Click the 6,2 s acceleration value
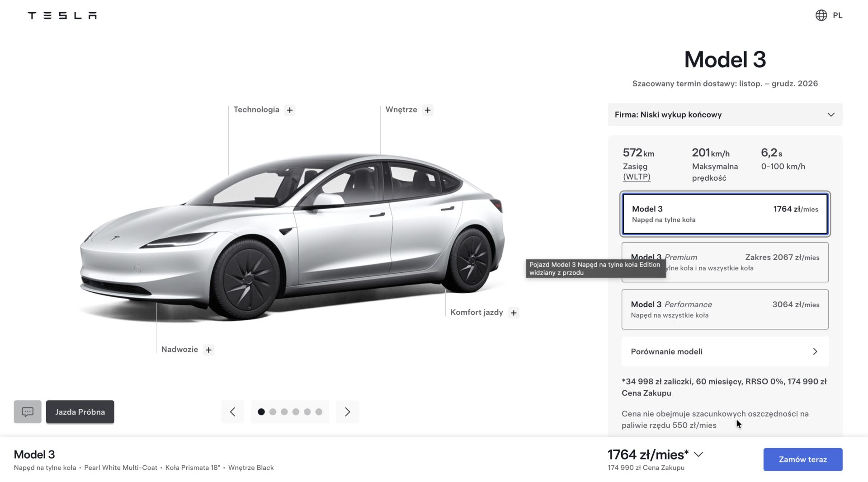Viewport: 868px width, 482px height. click(772, 153)
